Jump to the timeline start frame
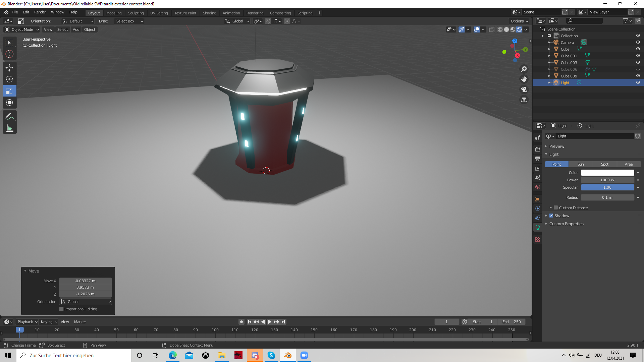Screen dimensions: 644x362 pyautogui.click(x=250, y=322)
